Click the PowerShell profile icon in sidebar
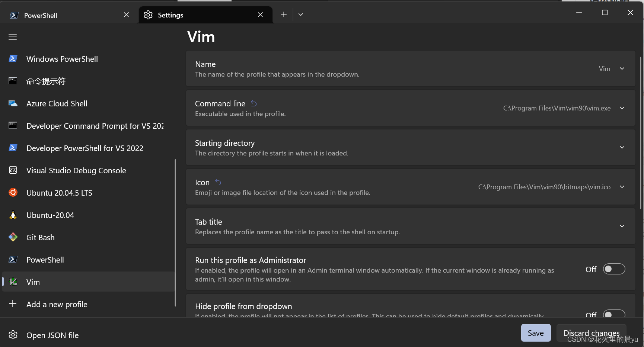The width and height of the screenshot is (644, 347). pos(13,259)
